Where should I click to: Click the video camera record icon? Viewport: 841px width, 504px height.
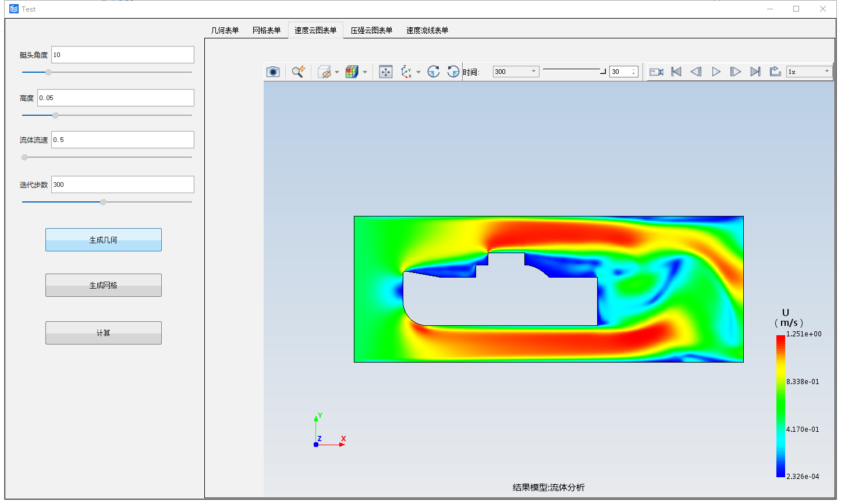[x=657, y=72]
